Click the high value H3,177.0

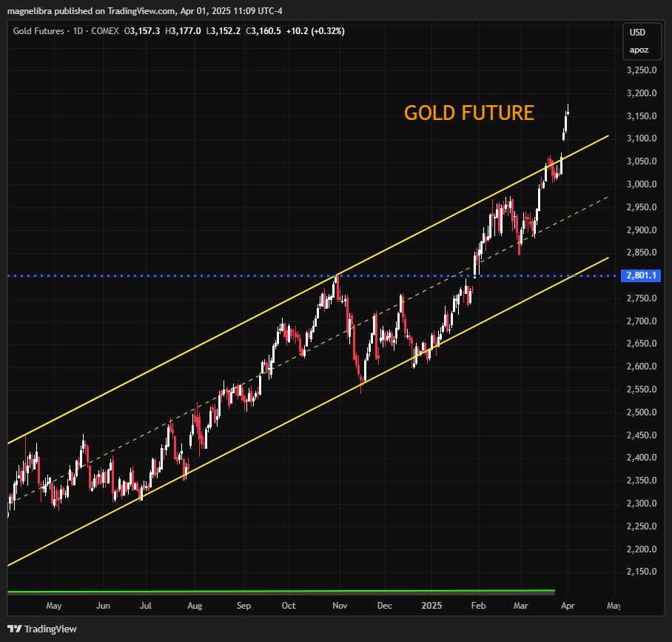183,31
